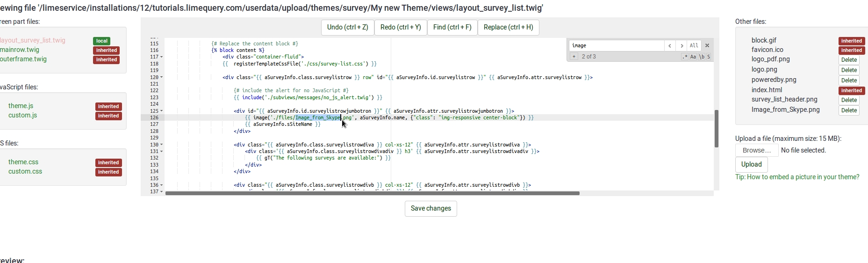Click Save changes button
This screenshot has width=868, height=263.
point(430,208)
